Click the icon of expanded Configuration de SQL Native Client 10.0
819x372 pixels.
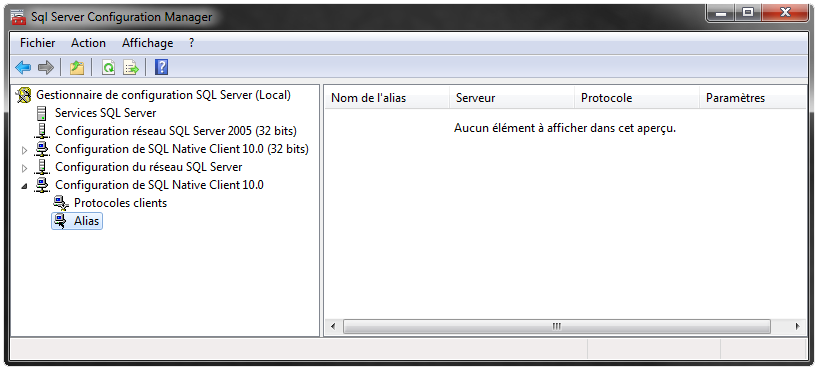coord(42,185)
